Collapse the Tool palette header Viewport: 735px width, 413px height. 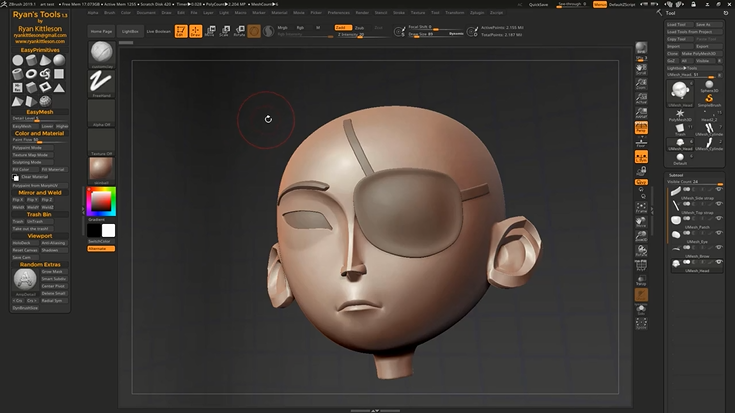(x=671, y=13)
